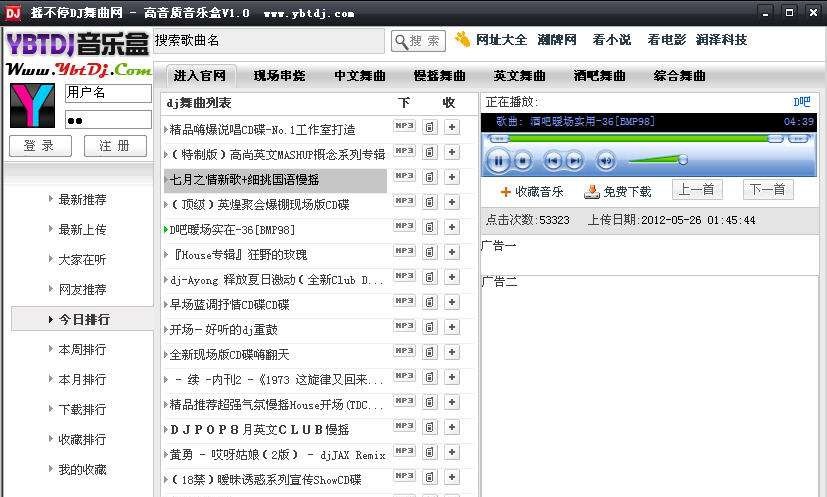This screenshot has height=497, width=827.
Task: Open the 网址大全 link
Action: click(501, 40)
